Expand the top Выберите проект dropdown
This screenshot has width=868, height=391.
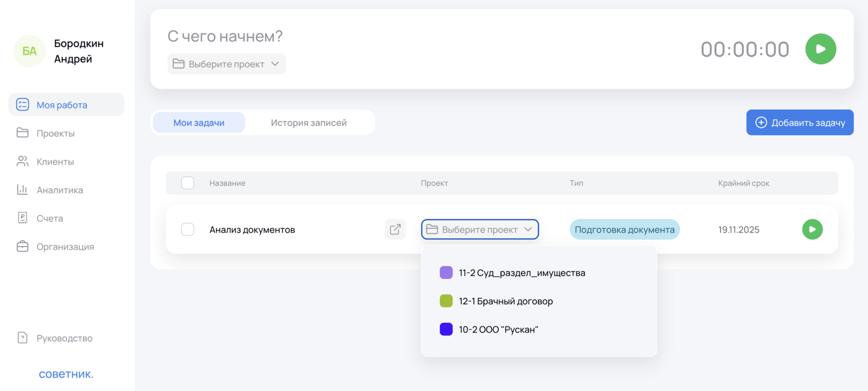(226, 64)
